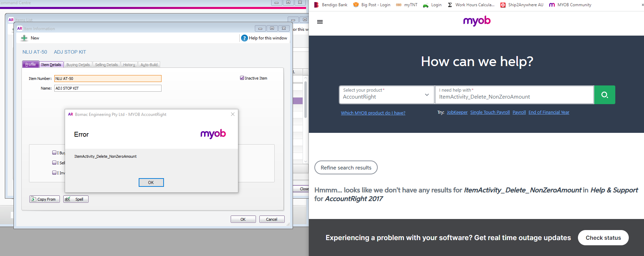Open the MYOB Community bookmark

[x=570, y=5]
